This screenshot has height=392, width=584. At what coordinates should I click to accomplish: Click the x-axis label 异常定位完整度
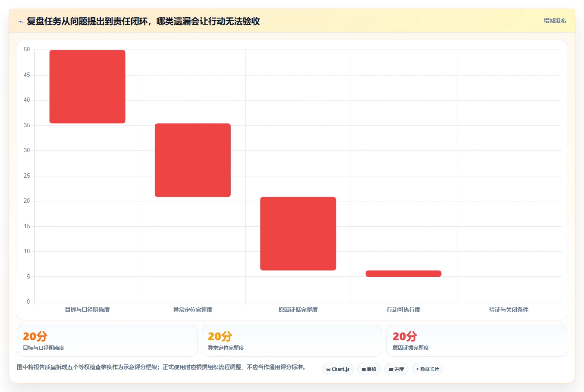[193, 310]
